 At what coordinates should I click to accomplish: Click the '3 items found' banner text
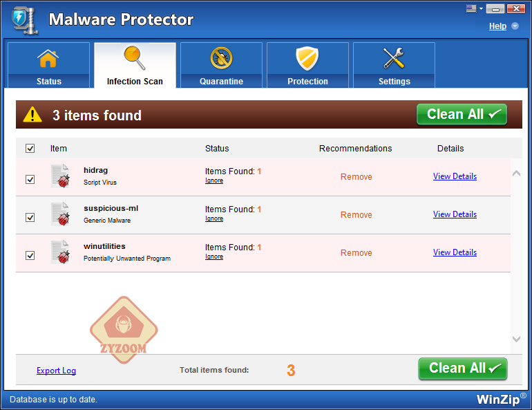(97, 115)
